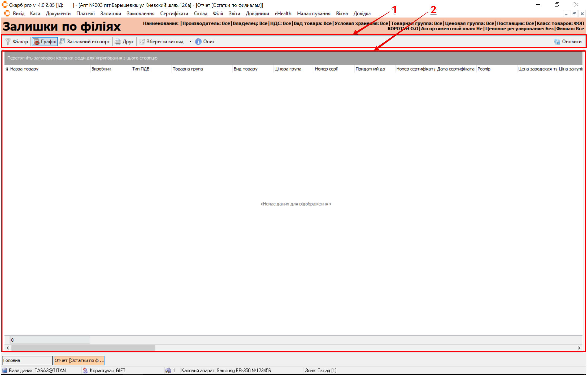Image resolution: width=588 pixels, height=375 pixels.
Task: Open column chooser icon beside Назва товару
Action: pyautogui.click(x=7, y=69)
